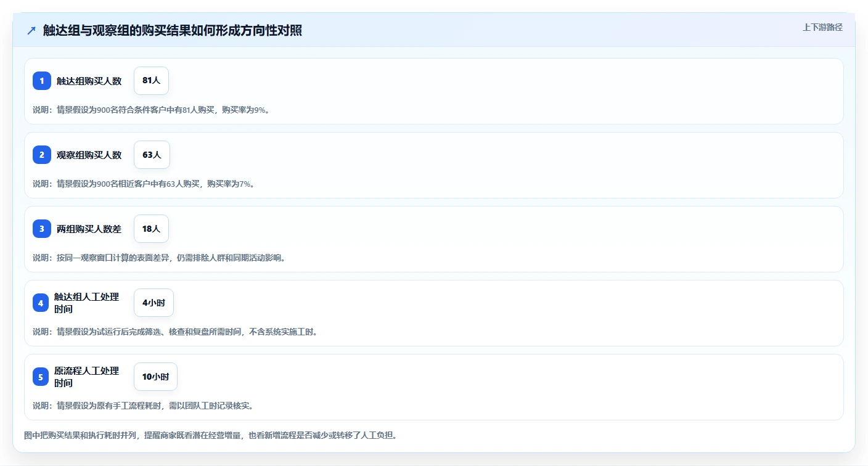This screenshot has height=466, width=868.
Task: Click the label 观察组购买人数
Action: [x=89, y=155]
